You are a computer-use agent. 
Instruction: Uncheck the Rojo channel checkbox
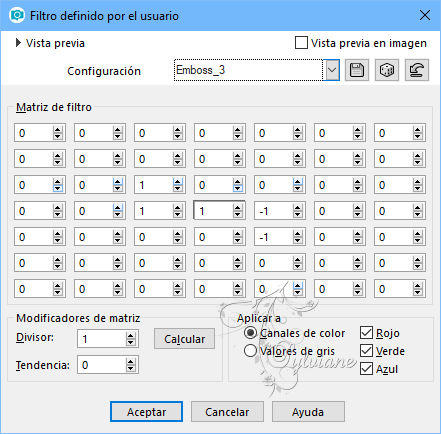coord(366,333)
